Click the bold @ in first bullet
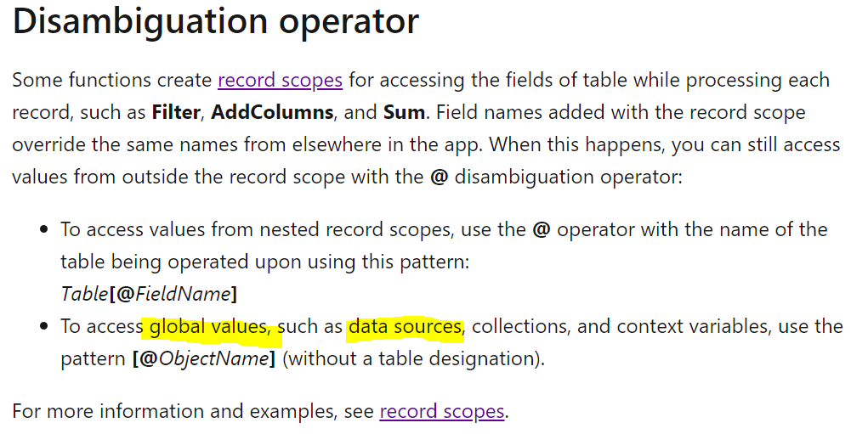Viewport: 868px width, 434px height. 541,230
